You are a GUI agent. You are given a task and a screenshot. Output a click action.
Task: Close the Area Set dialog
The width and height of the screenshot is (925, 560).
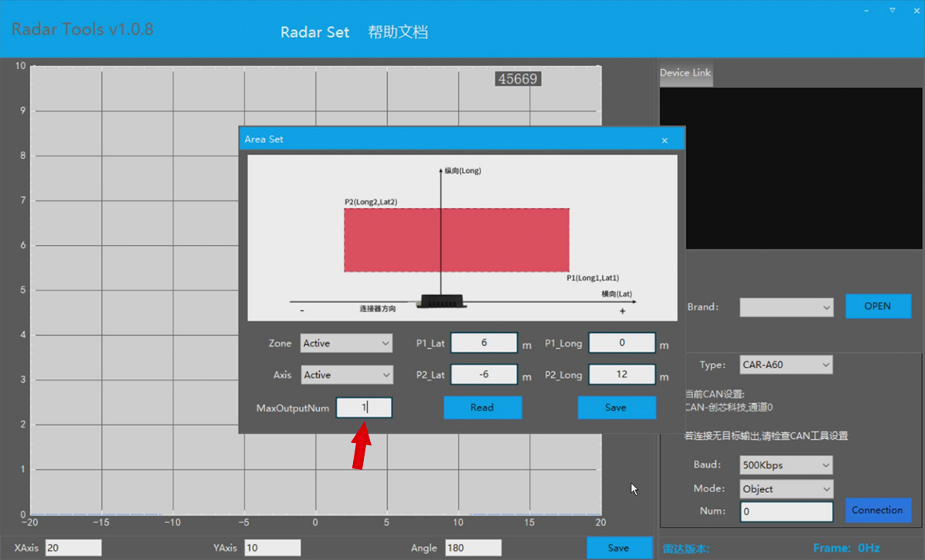664,140
